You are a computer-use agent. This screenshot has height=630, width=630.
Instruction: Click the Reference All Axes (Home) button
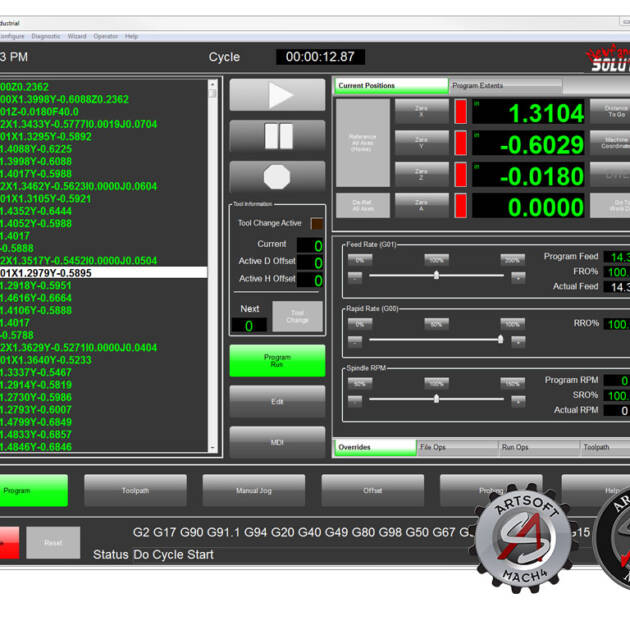[x=362, y=143]
